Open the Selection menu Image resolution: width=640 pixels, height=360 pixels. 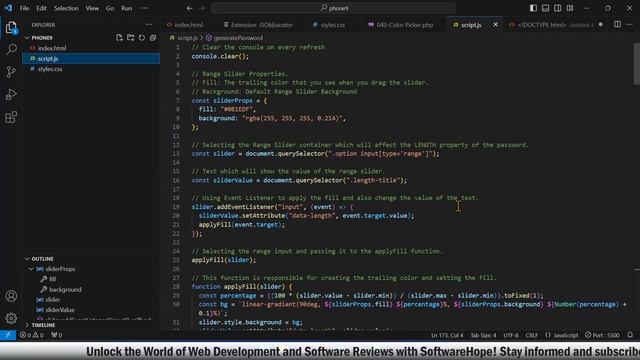66,8
